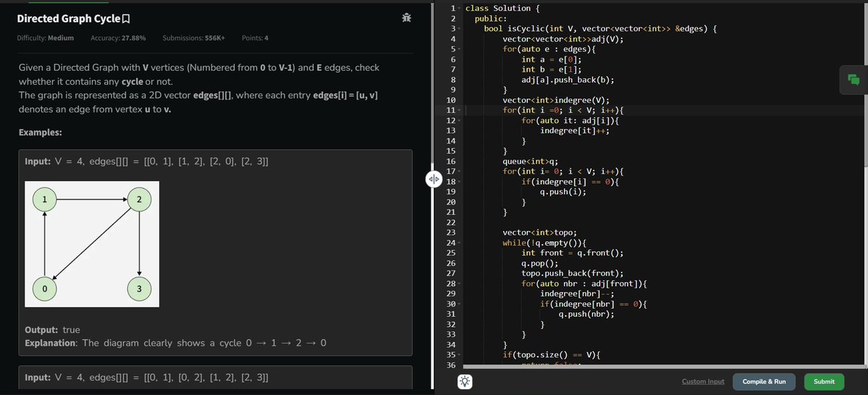This screenshot has height=395, width=868.
Task: Click the lightbulb hint icon
Action: click(465, 381)
